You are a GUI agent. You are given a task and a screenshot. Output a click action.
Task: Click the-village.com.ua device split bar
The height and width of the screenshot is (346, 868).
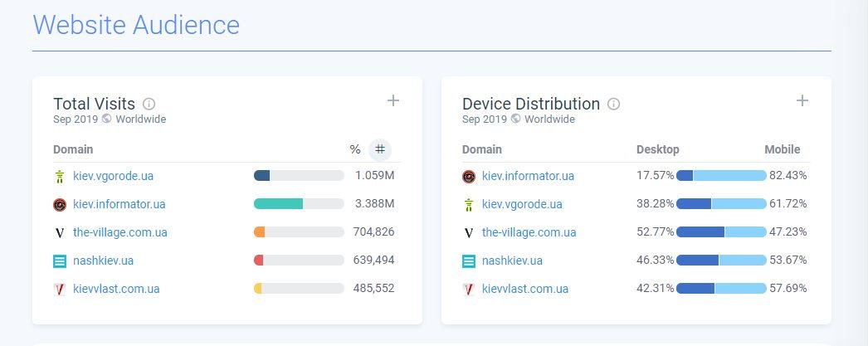pyautogui.click(x=721, y=232)
